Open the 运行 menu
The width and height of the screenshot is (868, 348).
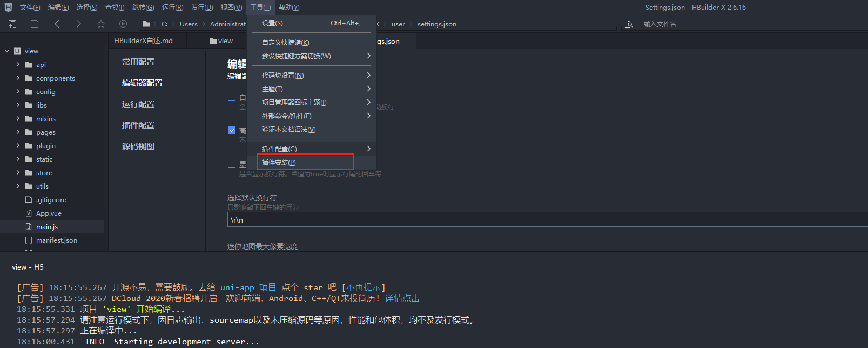(x=172, y=8)
